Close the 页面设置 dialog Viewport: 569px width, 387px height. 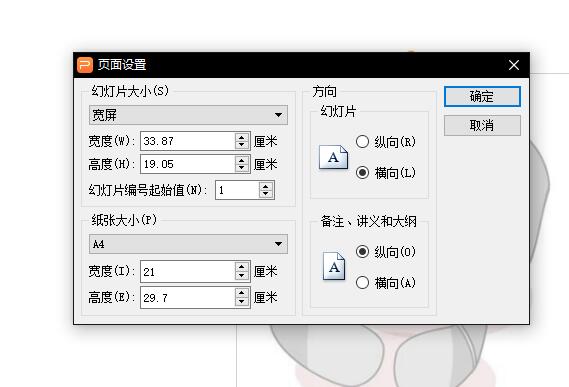pos(514,65)
